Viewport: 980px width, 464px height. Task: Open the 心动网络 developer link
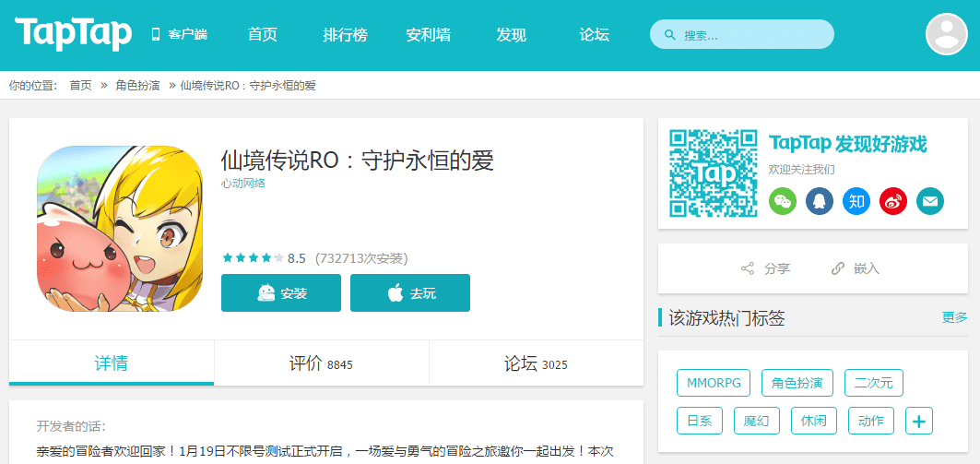click(243, 184)
